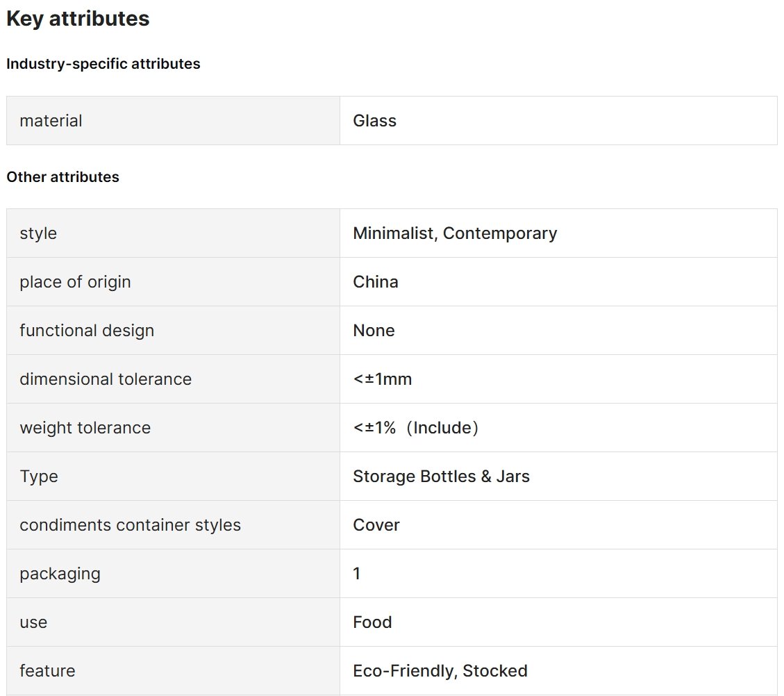Select the <±1% (Include) value

point(416,427)
